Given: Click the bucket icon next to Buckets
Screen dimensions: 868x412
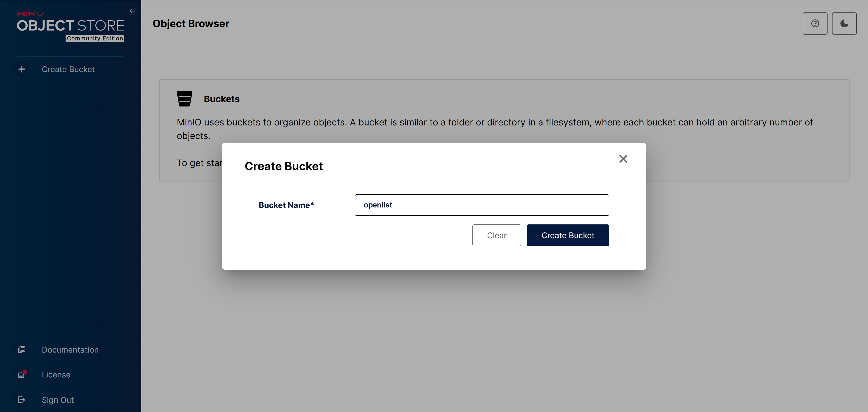Looking at the screenshot, I should pyautogui.click(x=184, y=99).
